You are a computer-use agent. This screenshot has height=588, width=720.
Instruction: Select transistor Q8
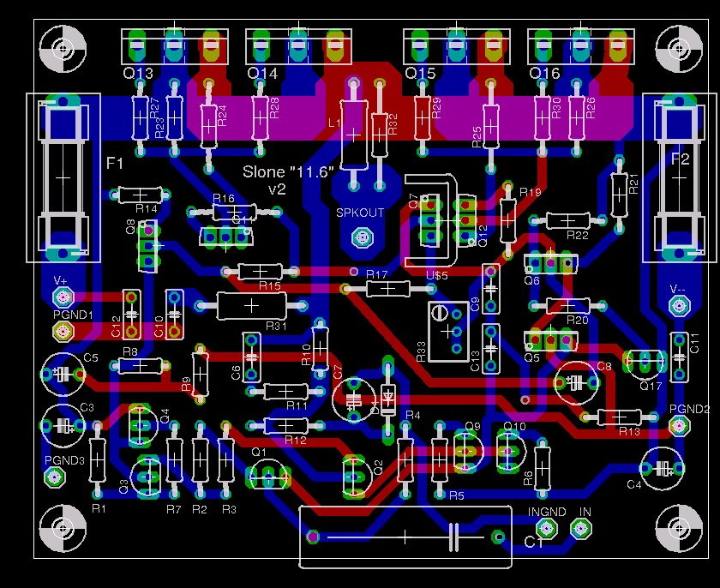coord(148,246)
